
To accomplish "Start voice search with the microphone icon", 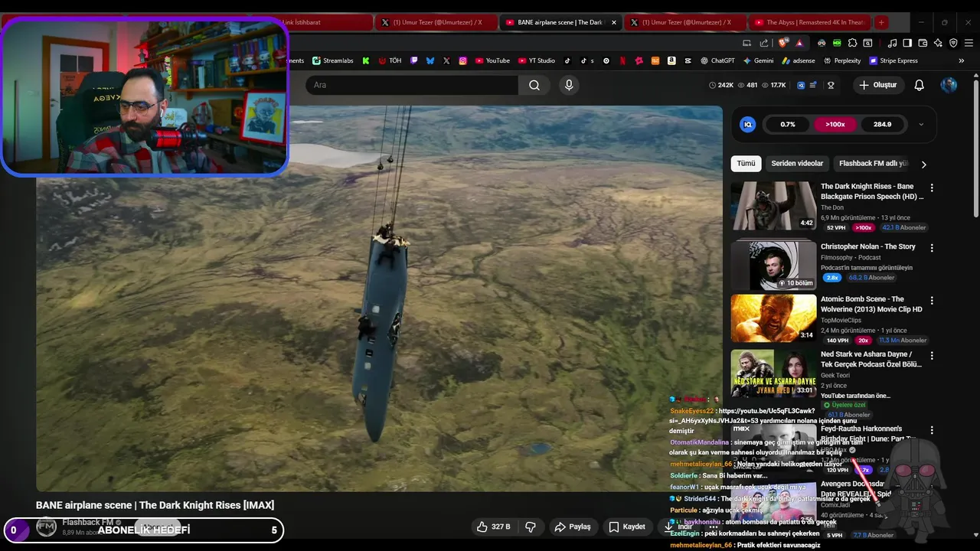I will click(569, 85).
